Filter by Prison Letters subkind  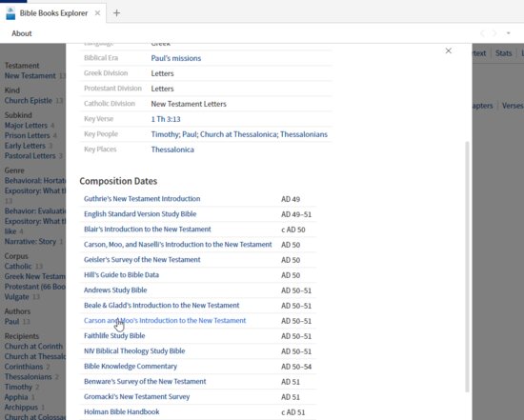click(27, 135)
